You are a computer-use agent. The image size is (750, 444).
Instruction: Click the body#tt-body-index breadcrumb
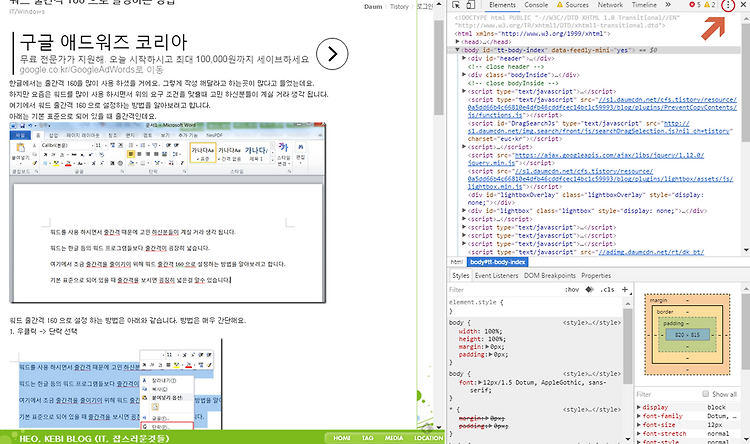click(x=497, y=262)
